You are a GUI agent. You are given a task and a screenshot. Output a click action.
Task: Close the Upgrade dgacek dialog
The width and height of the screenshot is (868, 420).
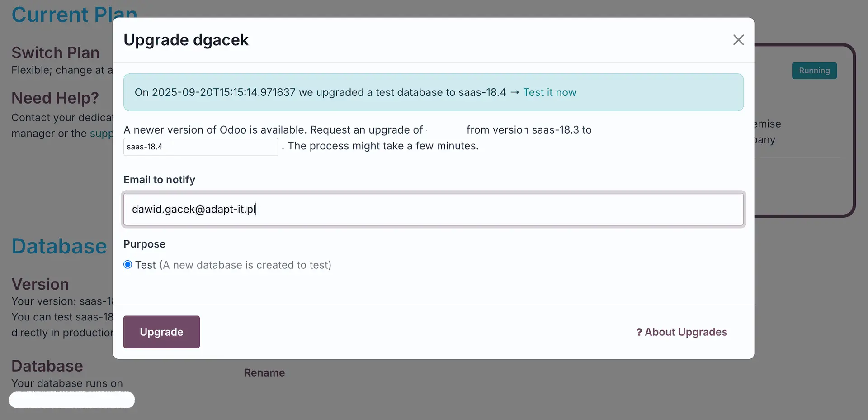tap(738, 40)
